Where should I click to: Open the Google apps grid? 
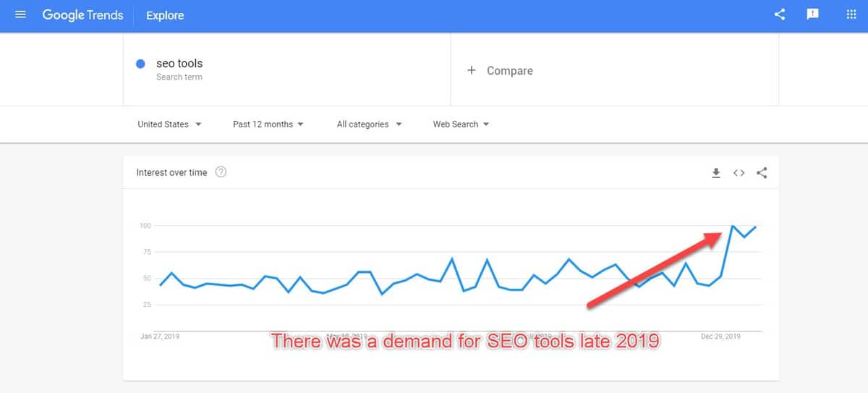851,14
